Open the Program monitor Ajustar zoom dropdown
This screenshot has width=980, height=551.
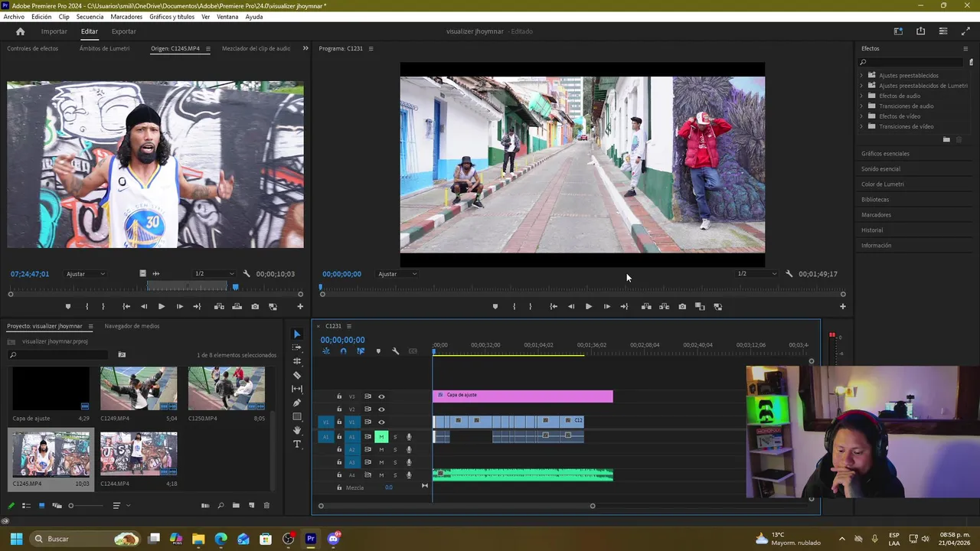click(397, 274)
